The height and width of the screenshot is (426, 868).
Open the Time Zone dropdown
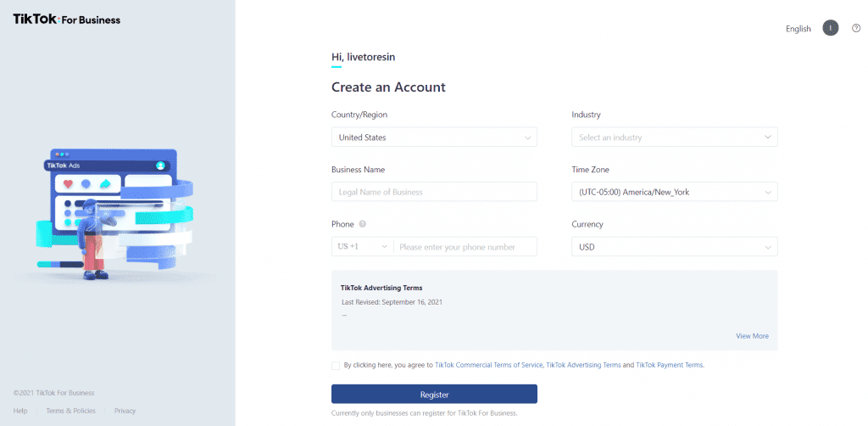674,193
